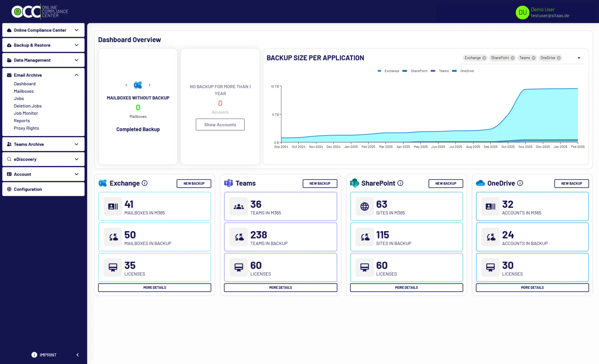Click the OneDrive info icon

coord(520,183)
